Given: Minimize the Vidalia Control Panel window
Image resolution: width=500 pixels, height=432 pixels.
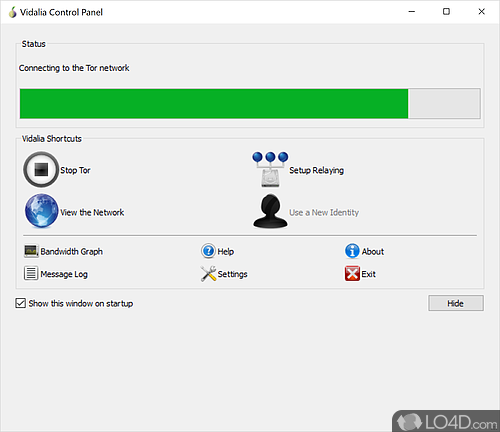Looking at the screenshot, I should (x=412, y=12).
